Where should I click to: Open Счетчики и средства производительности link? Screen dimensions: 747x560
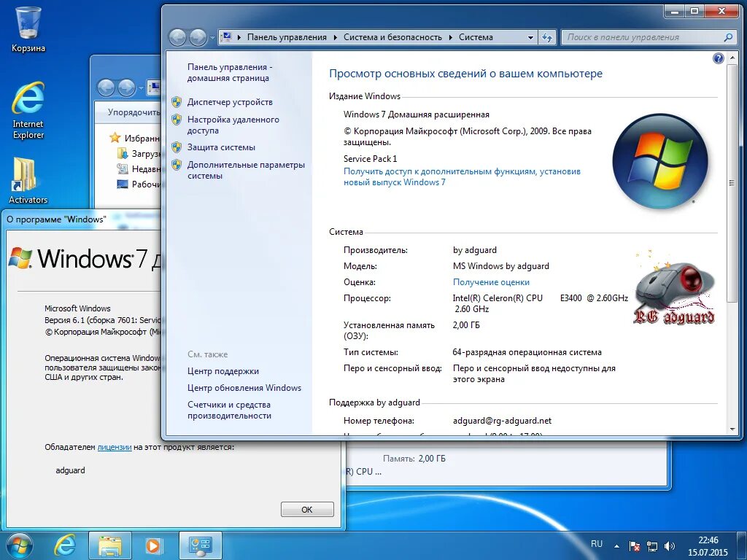tap(229, 410)
